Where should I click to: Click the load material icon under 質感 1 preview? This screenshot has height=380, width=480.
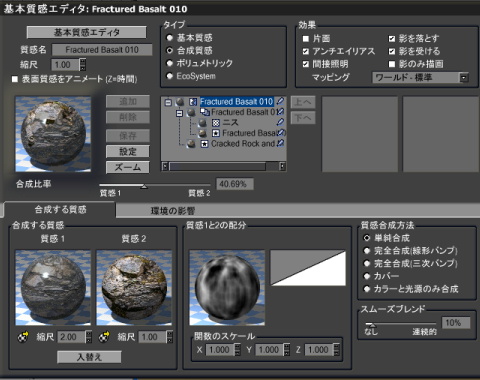point(23,337)
